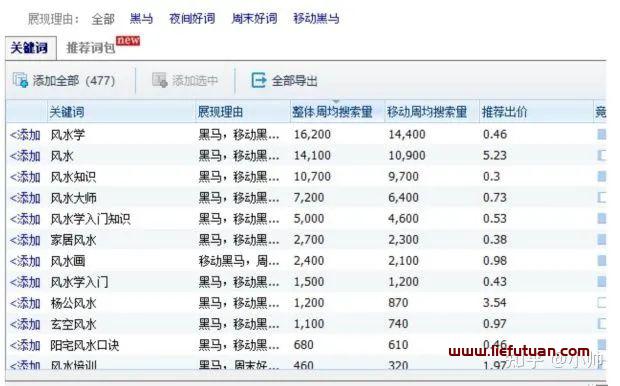
Task: Add the 风水大师 keyword
Action: pyautogui.click(x=25, y=198)
